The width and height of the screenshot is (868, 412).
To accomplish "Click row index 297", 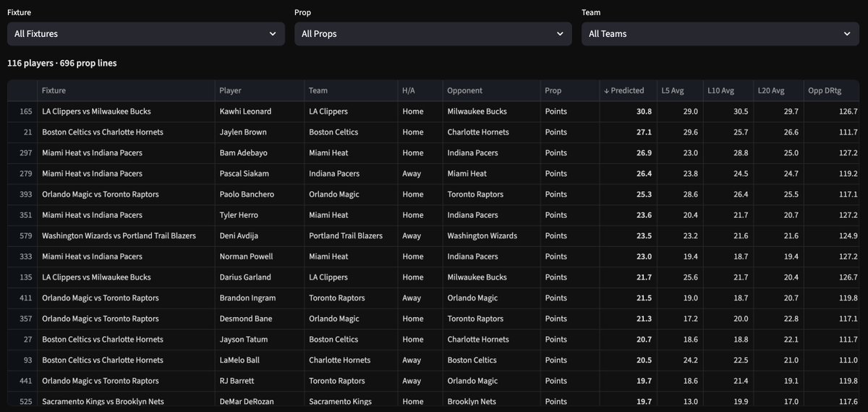I will click(x=22, y=153).
